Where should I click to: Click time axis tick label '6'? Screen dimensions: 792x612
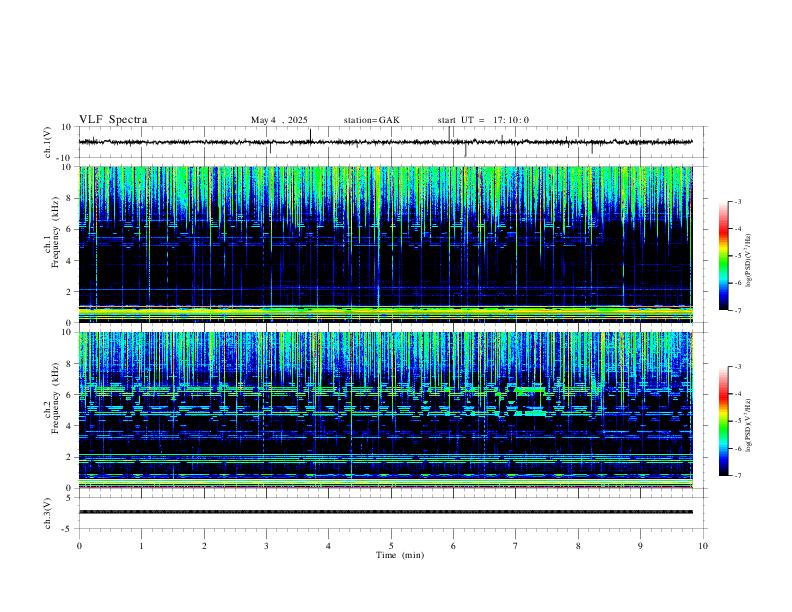point(453,546)
